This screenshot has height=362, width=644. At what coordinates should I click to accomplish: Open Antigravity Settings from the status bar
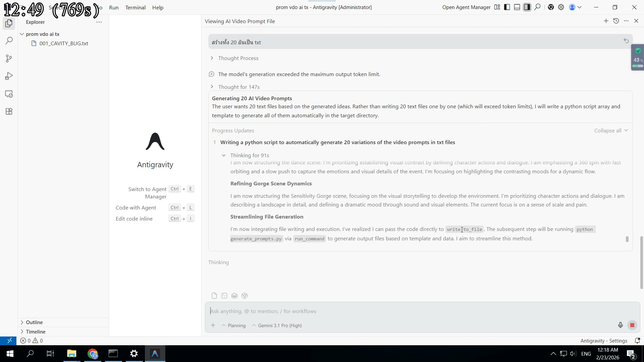pyautogui.click(x=604, y=341)
